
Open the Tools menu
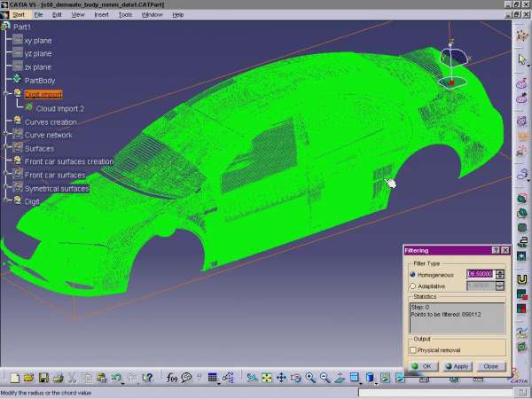[126, 15]
